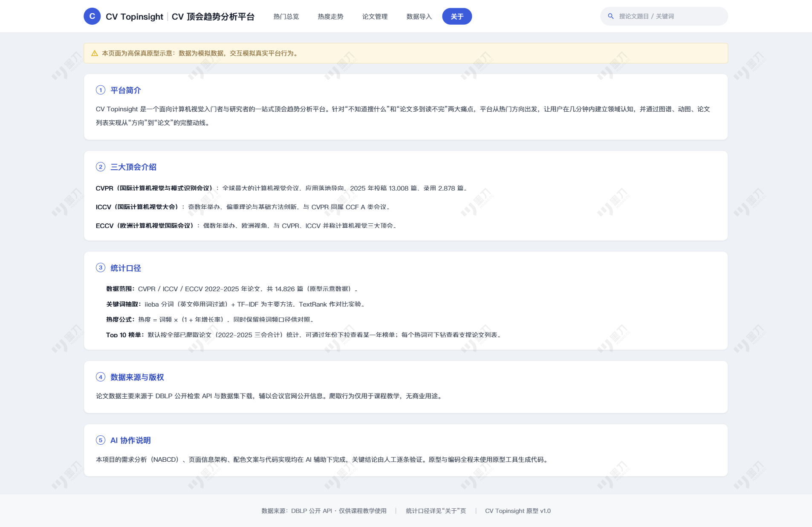The height and width of the screenshot is (527, 812).
Task: Click footer text CV Topinsight 原型 v1.0
Action: pos(518,511)
